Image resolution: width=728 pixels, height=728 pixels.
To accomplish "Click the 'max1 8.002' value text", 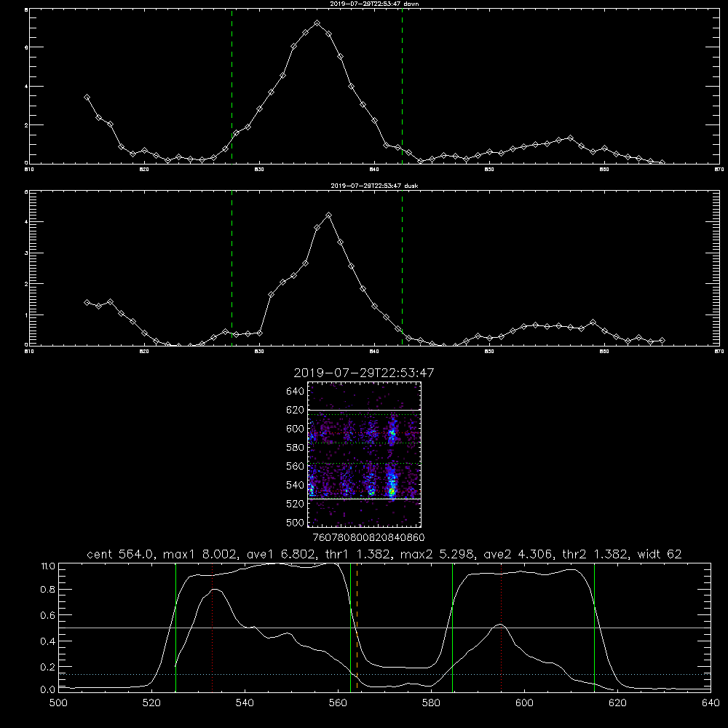I will click(x=198, y=554).
